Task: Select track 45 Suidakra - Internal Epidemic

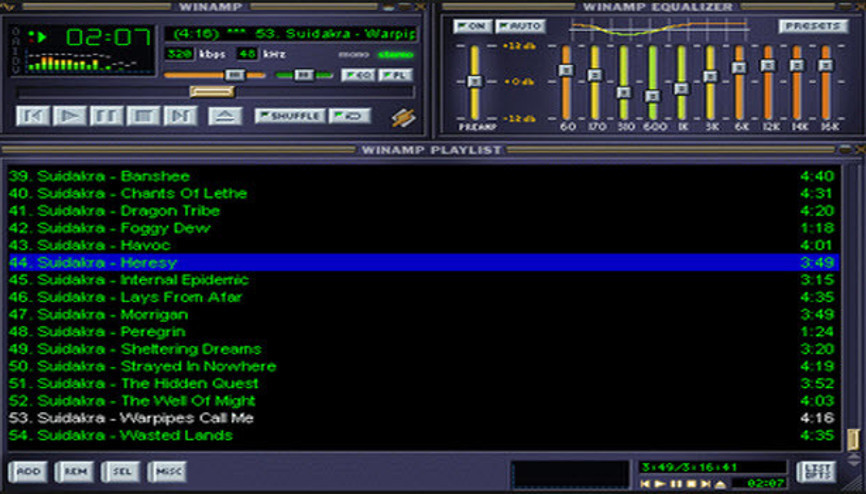Action: pyautogui.click(x=424, y=280)
